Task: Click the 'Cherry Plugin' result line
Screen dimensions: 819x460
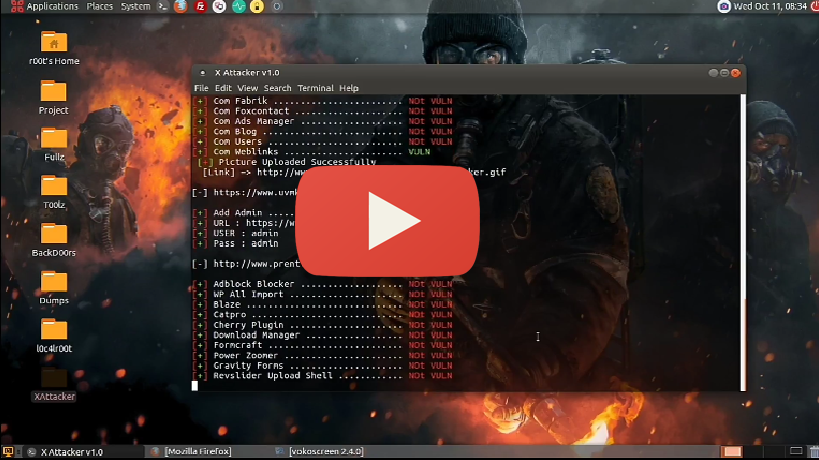Action: (322, 325)
